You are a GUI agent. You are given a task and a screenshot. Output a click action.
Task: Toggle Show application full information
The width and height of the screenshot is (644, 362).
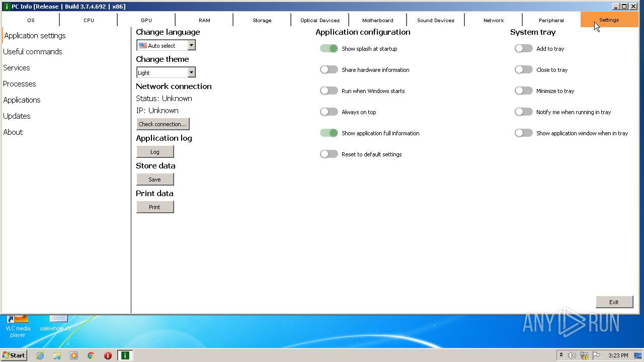pyautogui.click(x=329, y=133)
